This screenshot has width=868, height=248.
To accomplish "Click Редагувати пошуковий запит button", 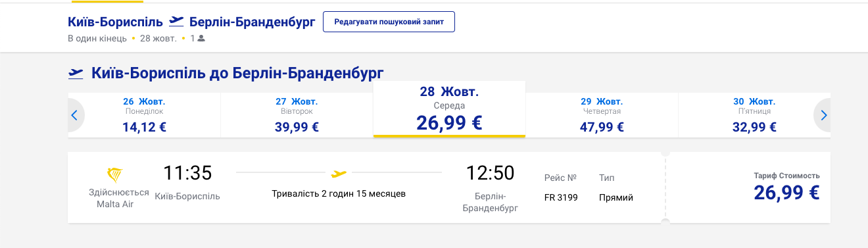I will 389,22.
